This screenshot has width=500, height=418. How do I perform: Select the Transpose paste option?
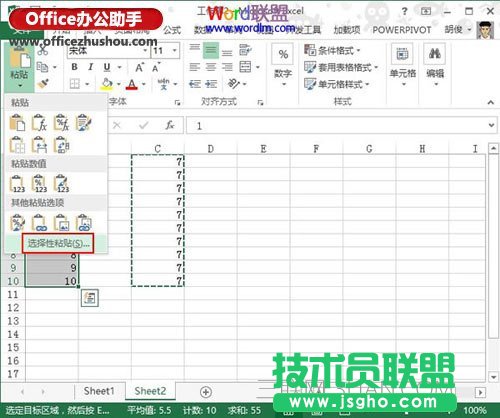click(62, 145)
